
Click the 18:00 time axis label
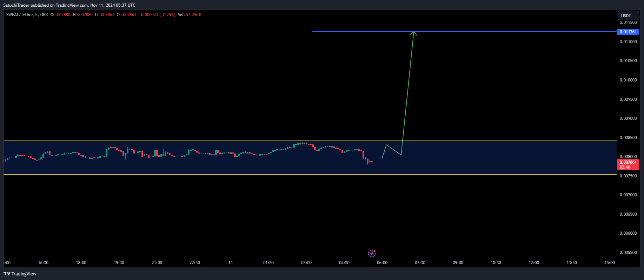[x=81, y=263]
